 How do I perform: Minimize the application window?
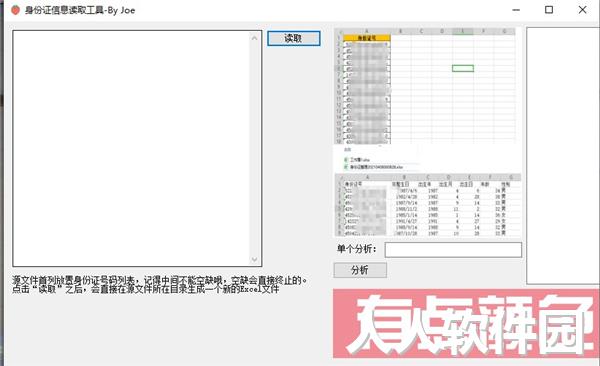pyautogui.click(x=516, y=10)
